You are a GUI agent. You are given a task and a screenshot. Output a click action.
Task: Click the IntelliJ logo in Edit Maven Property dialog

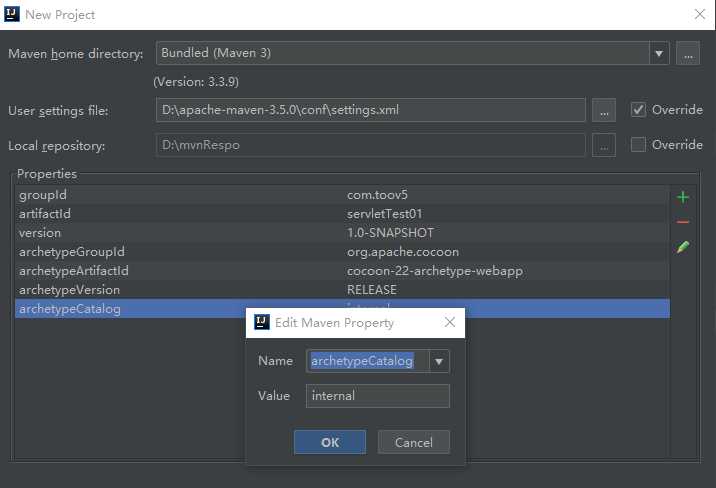(x=262, y=322)
